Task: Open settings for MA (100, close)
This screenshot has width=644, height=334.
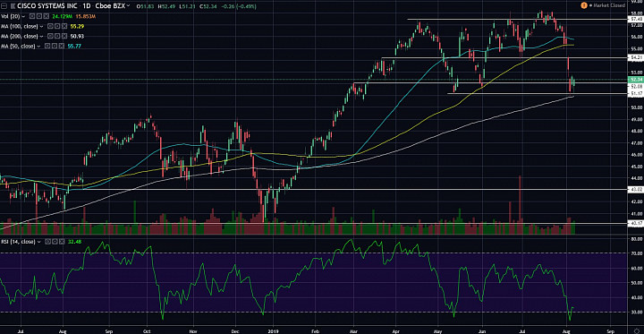Action: coord(57,26)
